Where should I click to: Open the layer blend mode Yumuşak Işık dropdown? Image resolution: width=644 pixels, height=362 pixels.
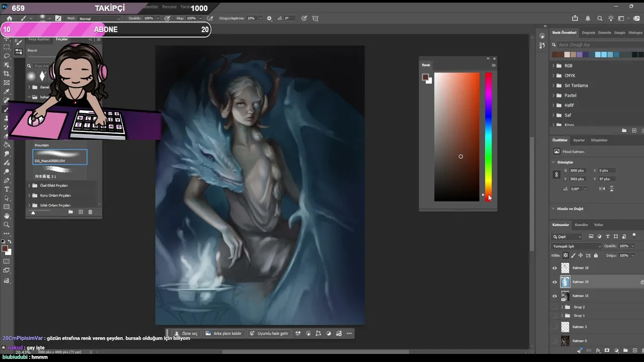point(577,246)
